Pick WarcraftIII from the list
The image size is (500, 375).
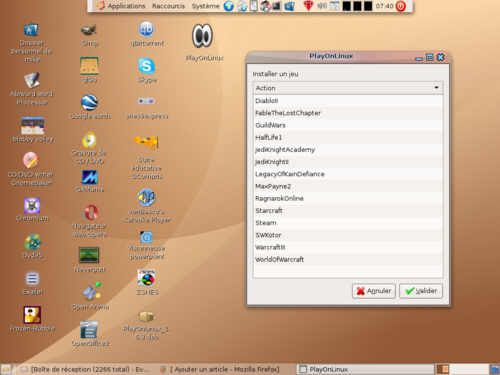[x=348, y=247]
